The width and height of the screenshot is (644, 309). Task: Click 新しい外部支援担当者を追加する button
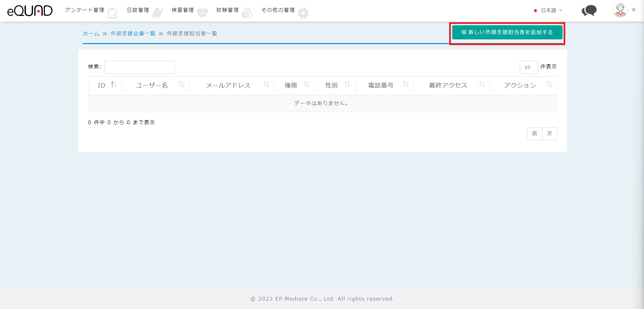pos(507,32)
